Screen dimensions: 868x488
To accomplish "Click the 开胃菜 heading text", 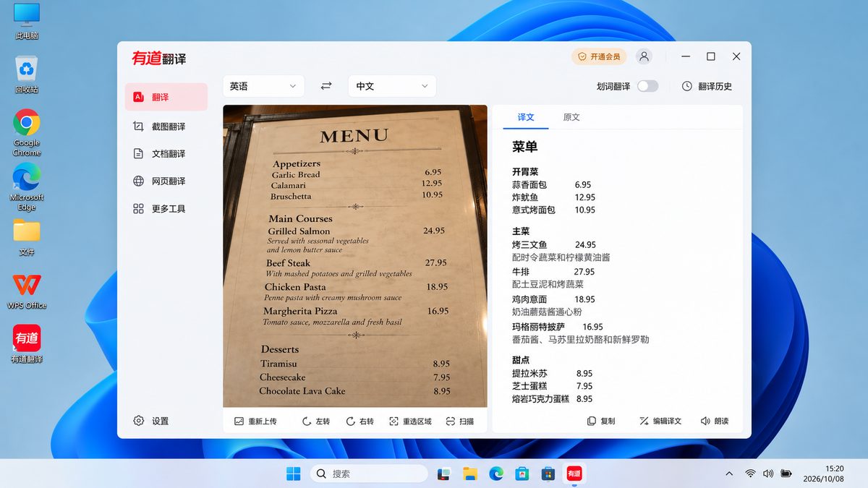I will (x=525, y=172).
